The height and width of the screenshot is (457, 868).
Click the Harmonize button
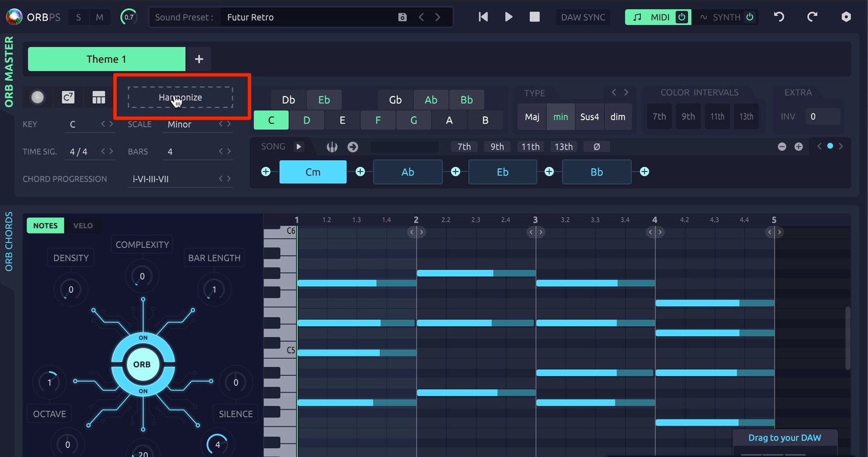tap(180, 98)
